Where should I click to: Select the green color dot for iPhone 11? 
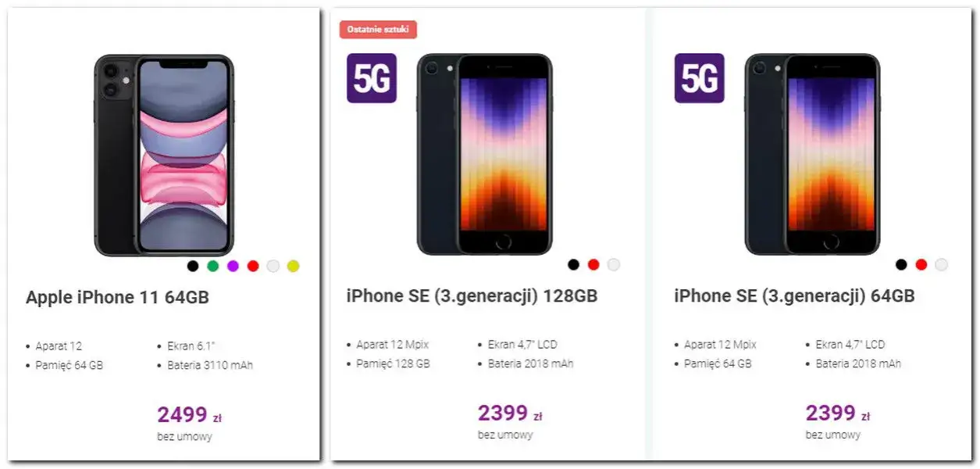point(212,266)
